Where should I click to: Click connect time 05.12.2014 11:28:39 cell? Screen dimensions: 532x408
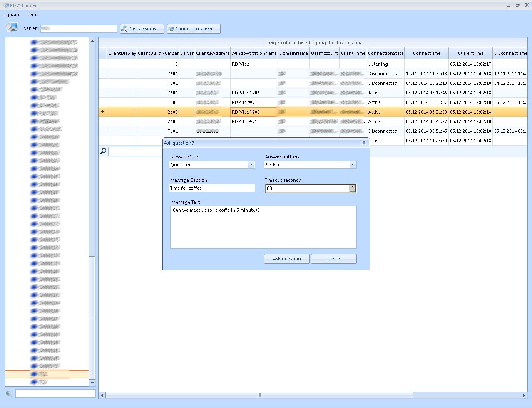click(x=426, y=141)
